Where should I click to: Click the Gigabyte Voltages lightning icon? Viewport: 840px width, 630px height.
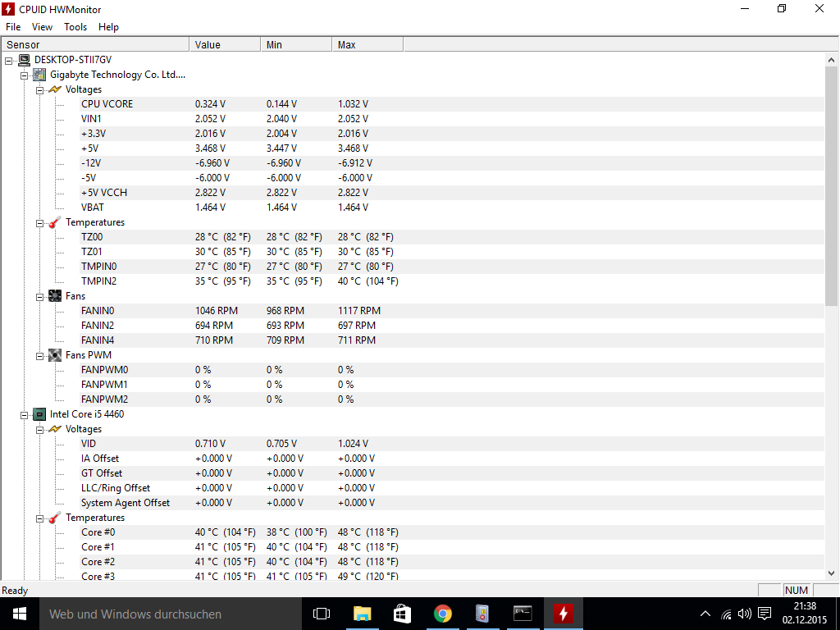point(55,89)
